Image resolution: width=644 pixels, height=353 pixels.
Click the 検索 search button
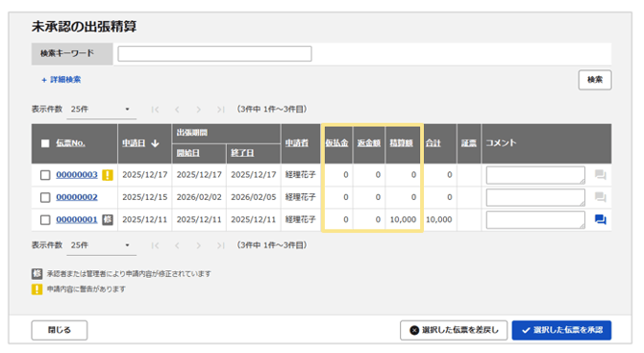pyautogui.click(x=595, y=80)
